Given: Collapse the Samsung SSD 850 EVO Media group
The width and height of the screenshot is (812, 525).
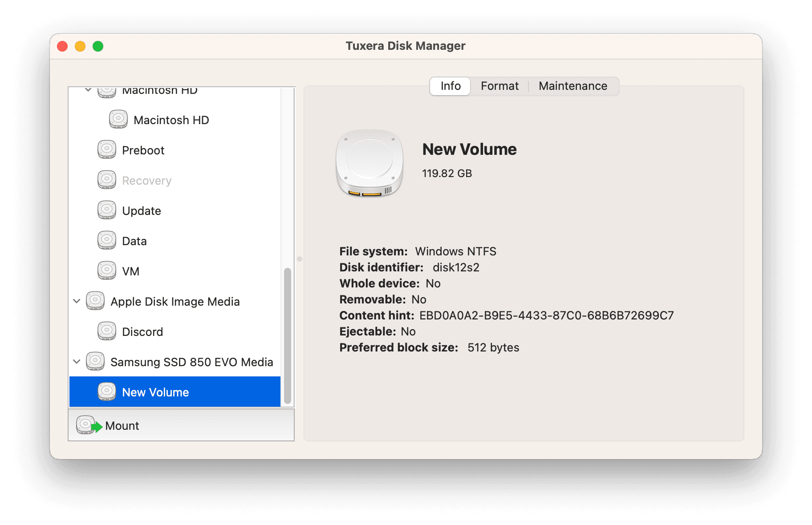Looking at the screenshot, I should pos(77,361).
